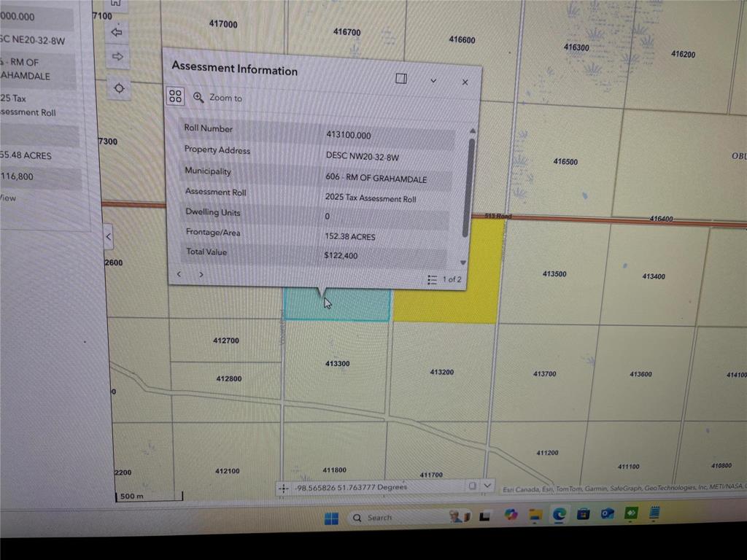
Task: Collapse the left side panel arrow
Action: click(108, 236)
